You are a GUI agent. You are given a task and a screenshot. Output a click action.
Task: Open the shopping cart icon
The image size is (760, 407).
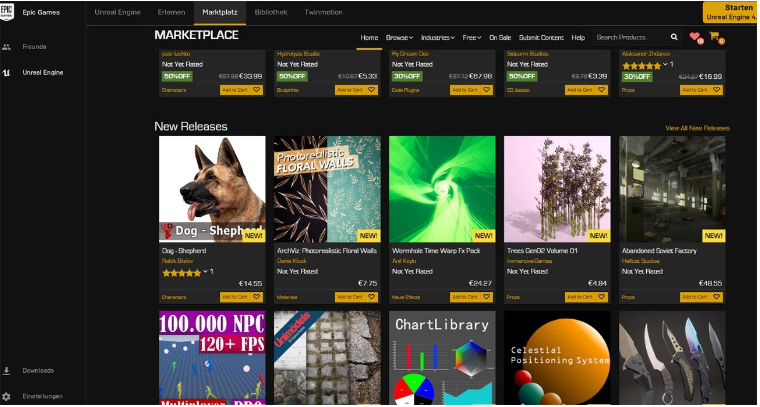(x=713, y=36)
